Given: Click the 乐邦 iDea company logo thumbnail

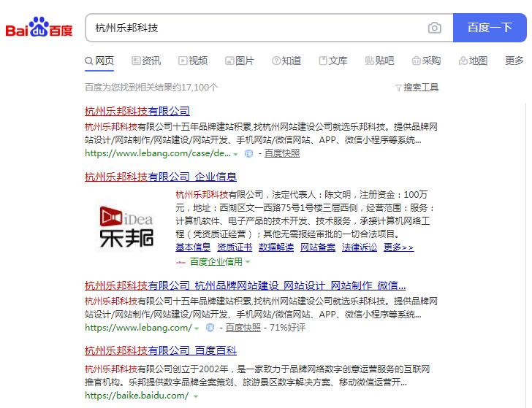Looking at the screenshot, I should [126, 226].
